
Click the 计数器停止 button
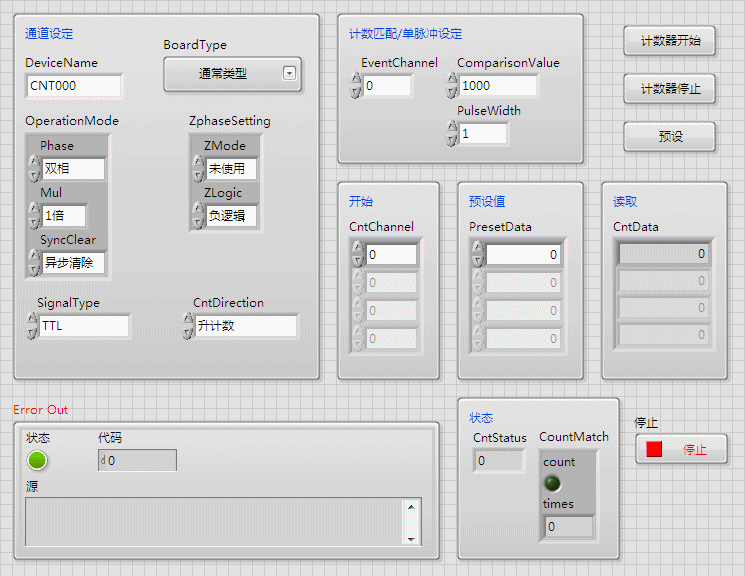tap(670, 89)
